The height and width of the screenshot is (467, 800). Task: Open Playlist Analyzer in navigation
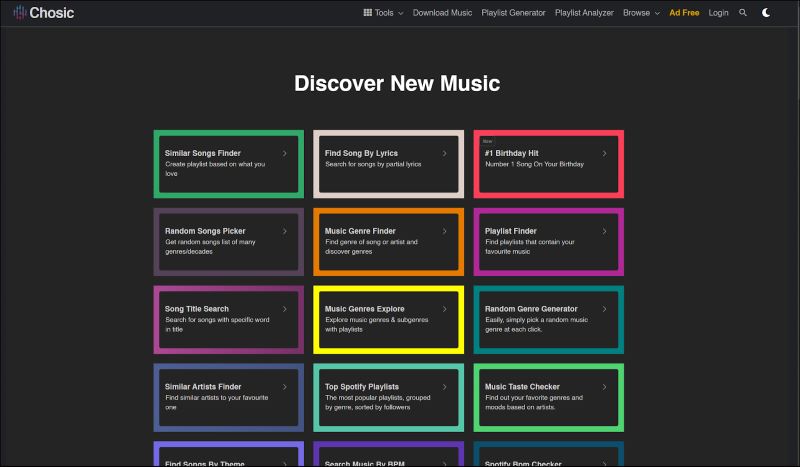coord(584,13)
